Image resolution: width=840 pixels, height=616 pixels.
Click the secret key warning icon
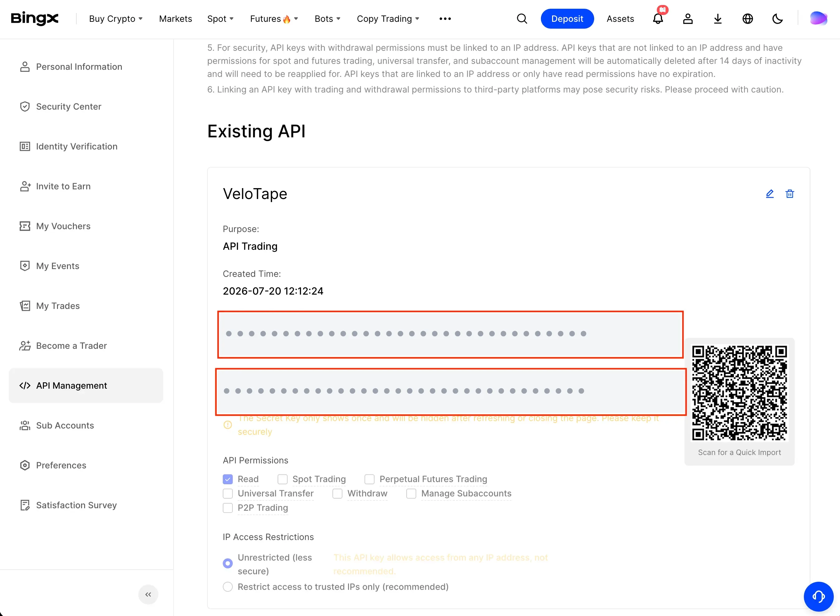[x=227, y=425]
